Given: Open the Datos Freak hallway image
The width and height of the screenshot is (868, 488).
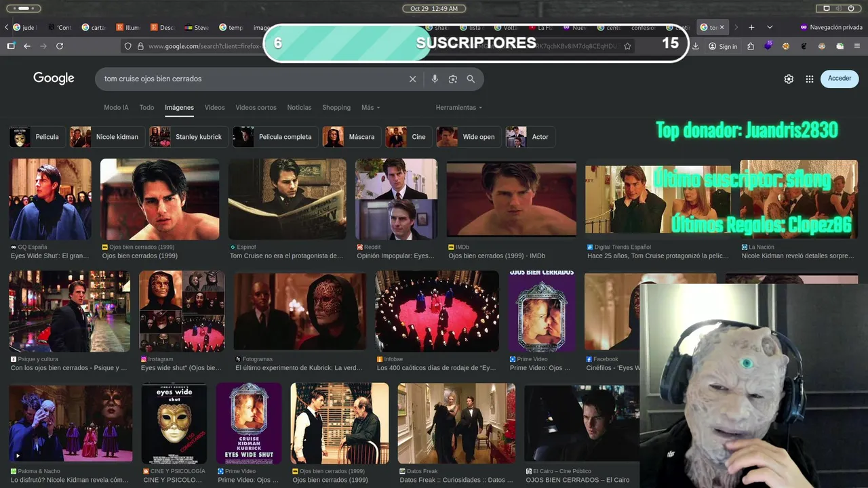Looking at the screenshot, I should tap(456, 423).
